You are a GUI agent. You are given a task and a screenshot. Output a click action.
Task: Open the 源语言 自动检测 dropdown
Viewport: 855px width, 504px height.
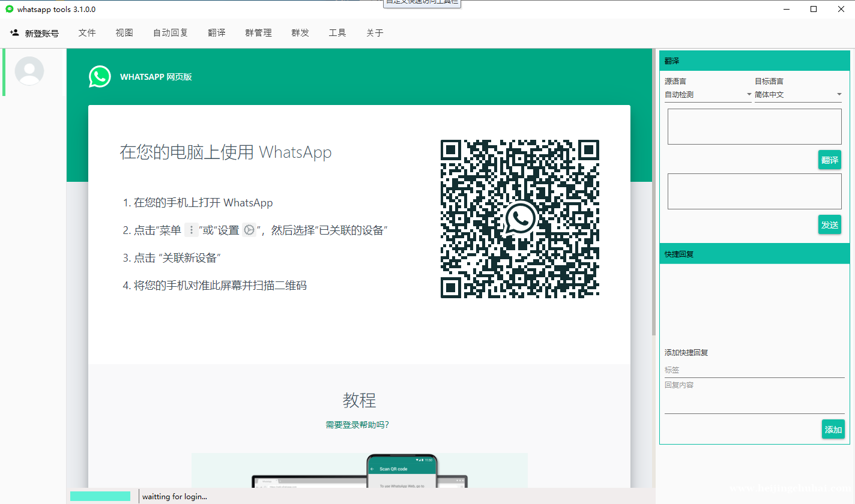pos(708,95)
